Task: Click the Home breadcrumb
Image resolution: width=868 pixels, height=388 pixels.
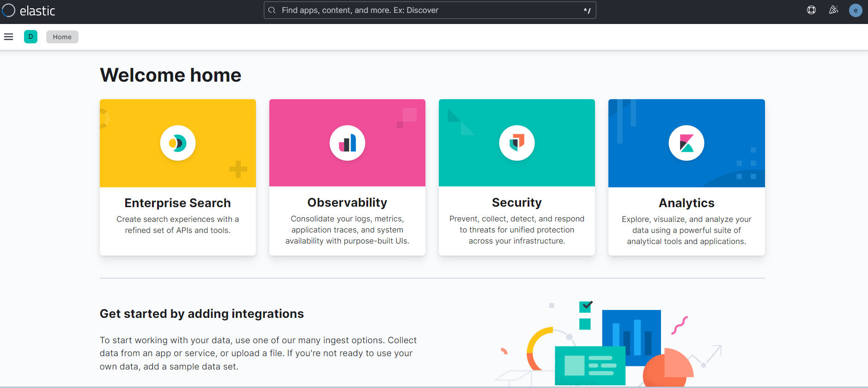Action: pyautogui.click(x=62, y=37)
